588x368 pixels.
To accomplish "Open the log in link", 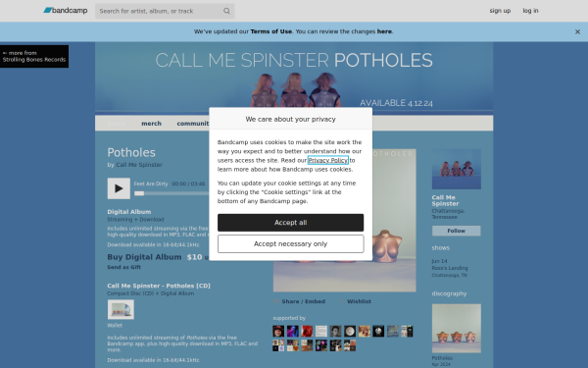I will pos(530,11).
